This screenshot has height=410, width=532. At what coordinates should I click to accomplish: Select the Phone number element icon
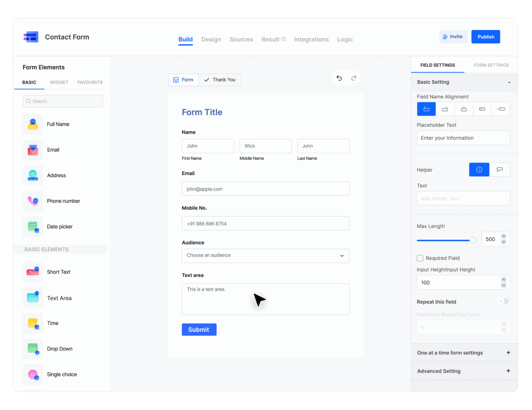tap(33, 201)
